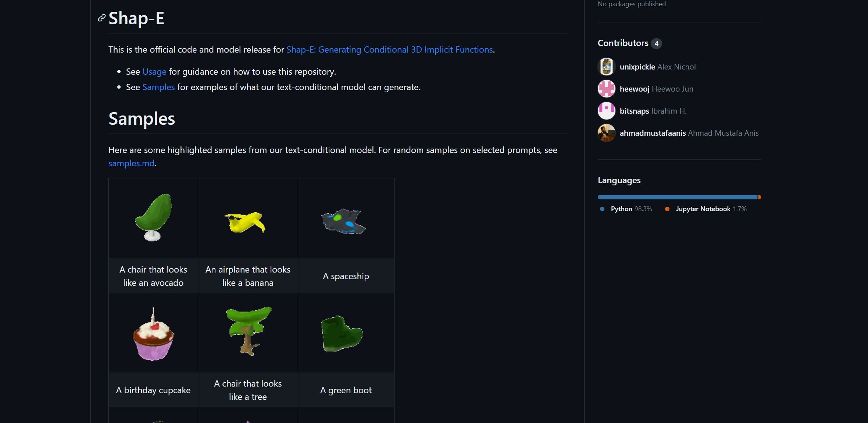Click the Jupyter Notebook language dot

[668, 208]
